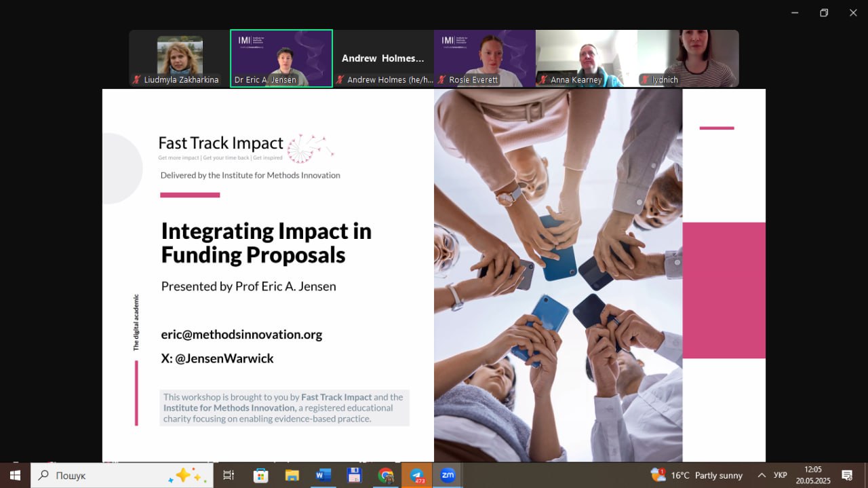This screenshot has height=488, width=868.
Task: Click the sparkle search highlights icon
Action: 187,475
